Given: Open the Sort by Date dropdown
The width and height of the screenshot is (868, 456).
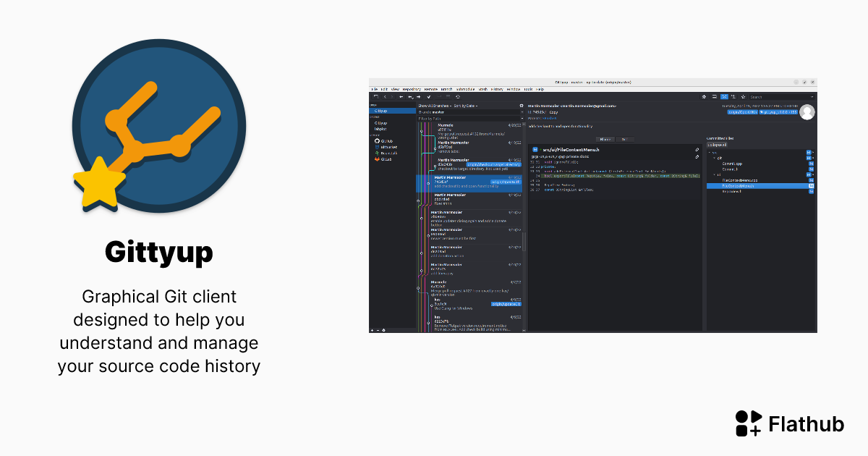Looking at the screenshot, I should click(x=465, y=106).
